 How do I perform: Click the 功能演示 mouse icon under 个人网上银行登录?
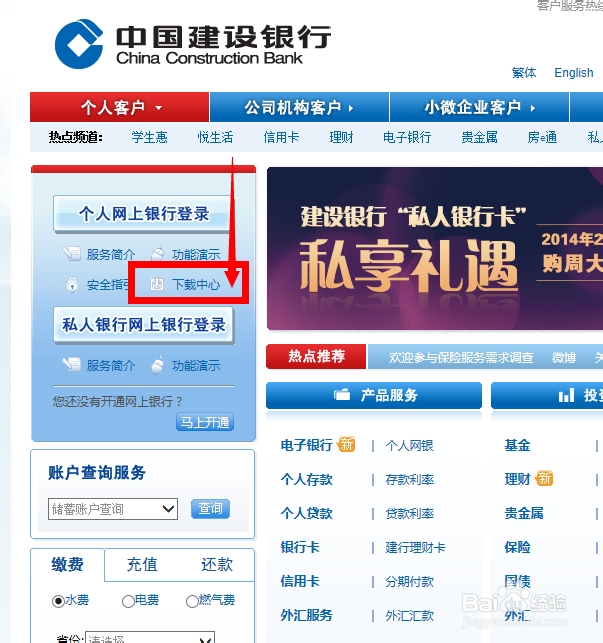[x=158, y=254]
